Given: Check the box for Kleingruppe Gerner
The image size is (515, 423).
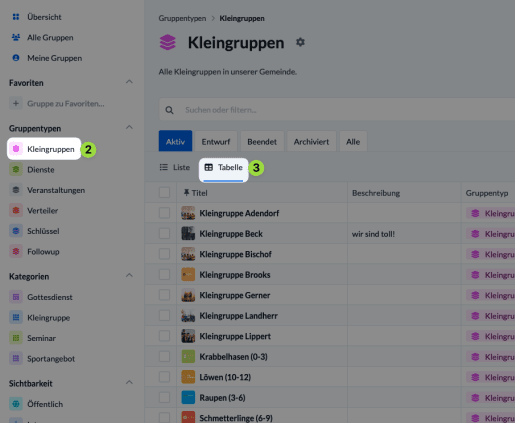Looking at the screenshot, I should (164, 295).
